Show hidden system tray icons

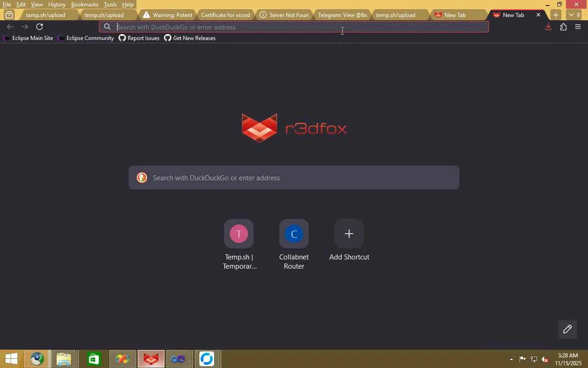pyautogui.click(x=511, y=359)
